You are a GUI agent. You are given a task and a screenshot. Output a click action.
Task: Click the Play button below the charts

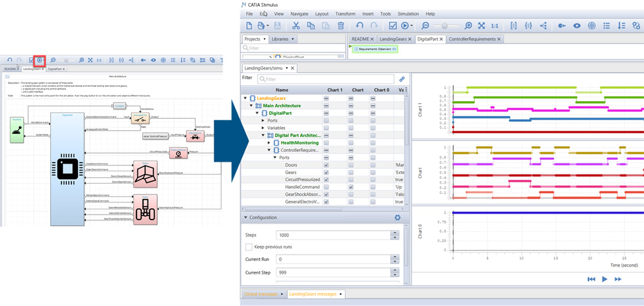(x=605, y=279)
